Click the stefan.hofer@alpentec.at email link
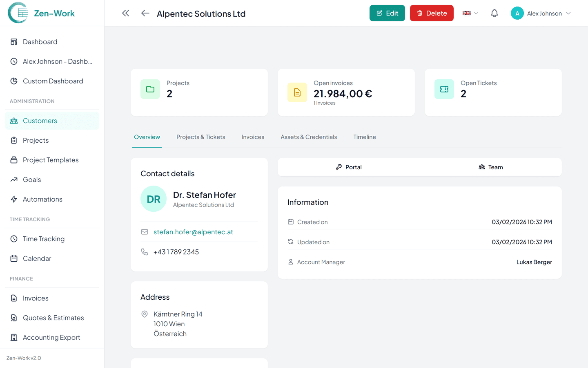588x368 pixels. (193, 232)
